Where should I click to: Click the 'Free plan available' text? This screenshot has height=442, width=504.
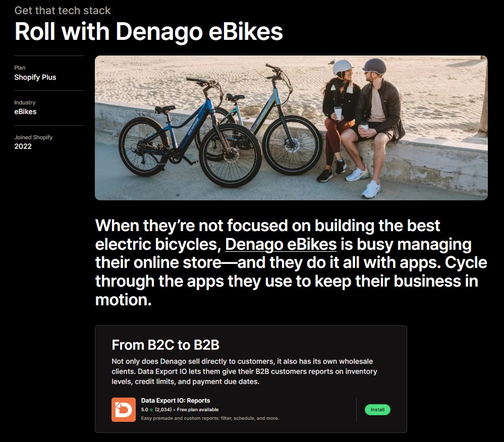198,410
